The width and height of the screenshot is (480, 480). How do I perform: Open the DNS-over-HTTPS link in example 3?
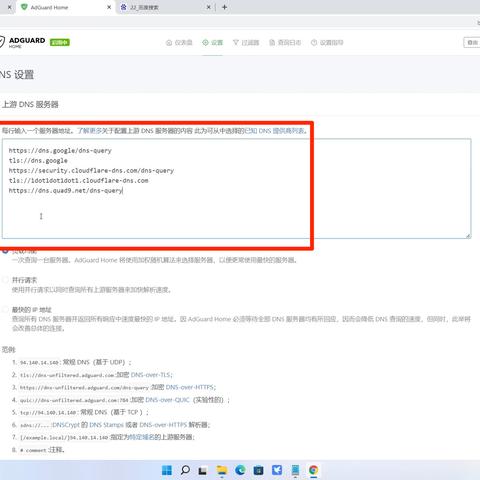[190, 387]
